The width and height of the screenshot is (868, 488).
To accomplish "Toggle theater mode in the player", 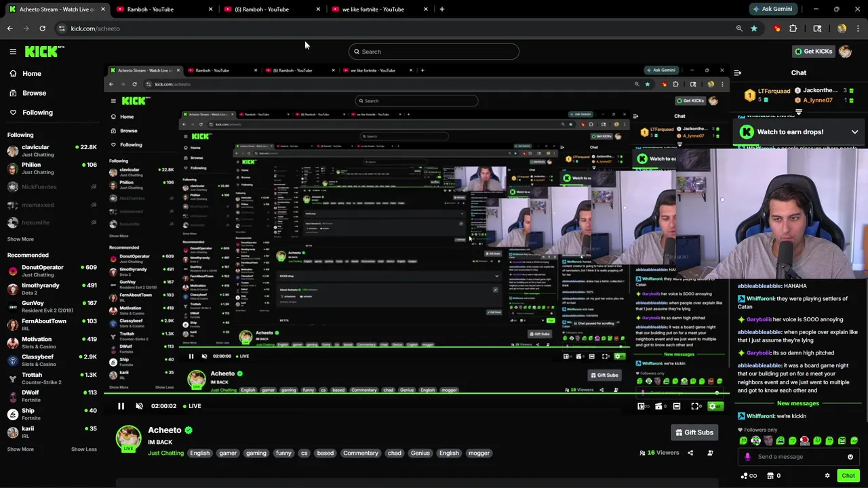I will pos(677,406).
